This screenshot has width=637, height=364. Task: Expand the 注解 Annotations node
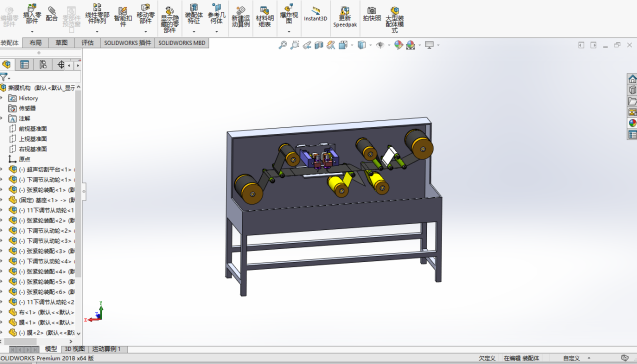(x=2, y=118)
